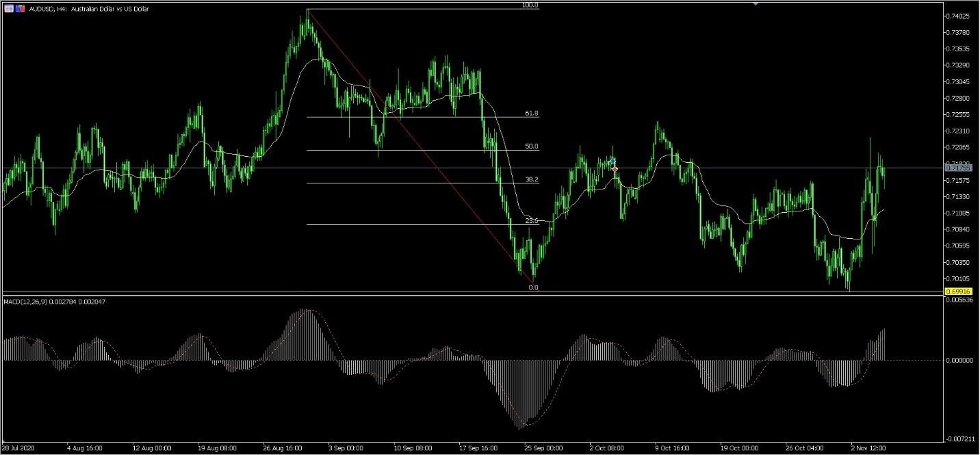Click the 28 Jul 2020 date label
Image resolution: width=980 pixels, height=455 pixels.
(18, 449)
